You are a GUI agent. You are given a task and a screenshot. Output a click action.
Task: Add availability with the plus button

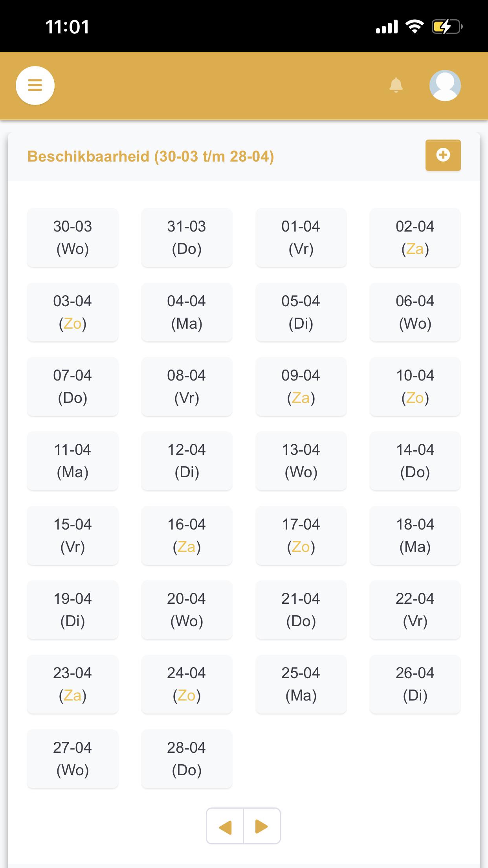[x=443, y=155]
